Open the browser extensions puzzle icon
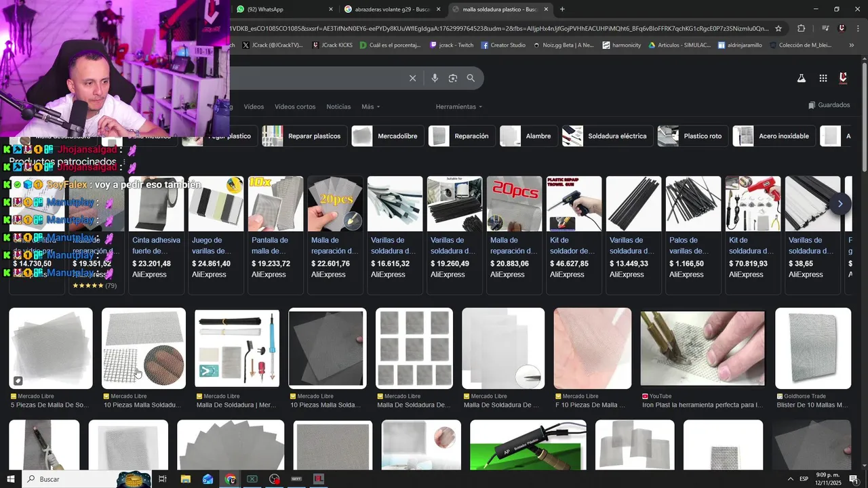The width and height of the screenshot is (868, 488). [801, 28]
